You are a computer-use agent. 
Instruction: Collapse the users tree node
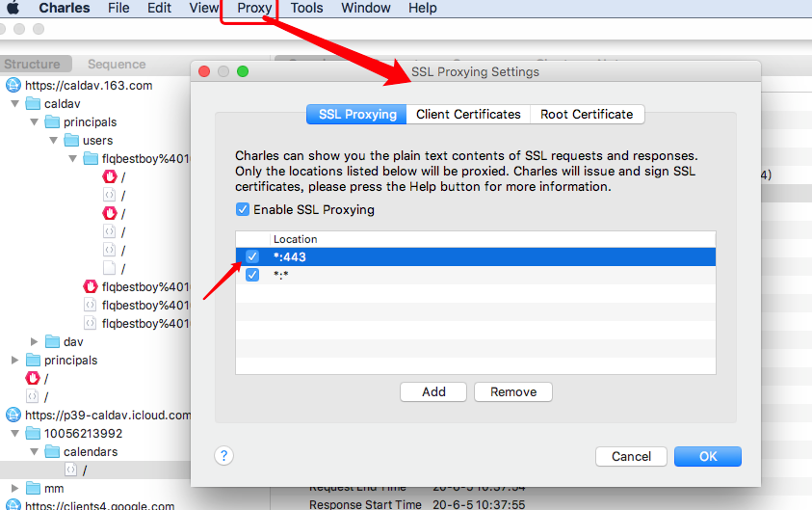click(x=53, y=140)
